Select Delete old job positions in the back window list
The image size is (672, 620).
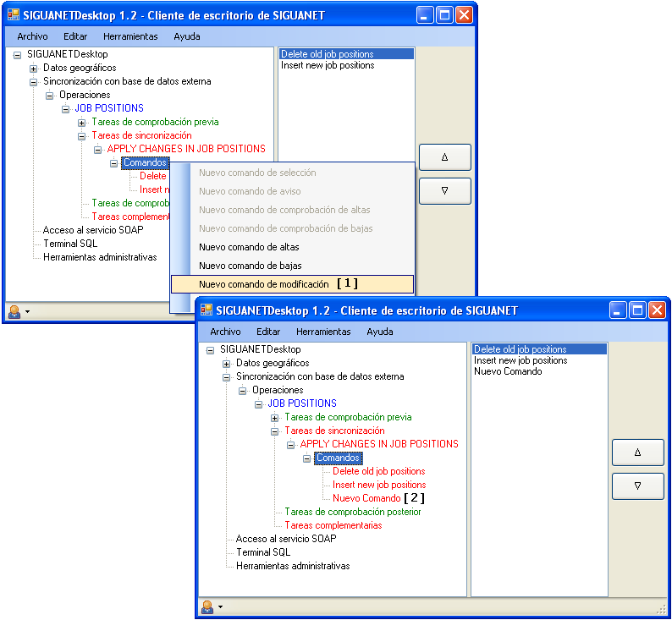pyautogui.click(x=346, y=54)
